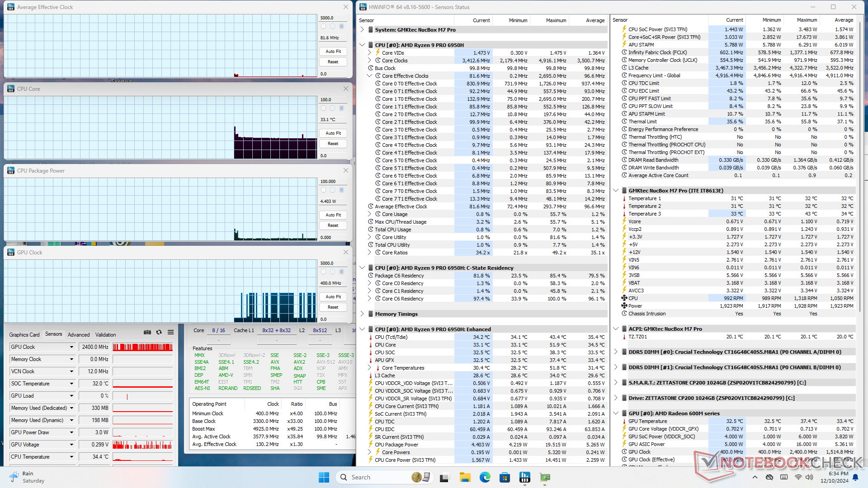Open the Wi-Fi network tray icon
This screenshot has height=488, width=868.
[798, 477]
